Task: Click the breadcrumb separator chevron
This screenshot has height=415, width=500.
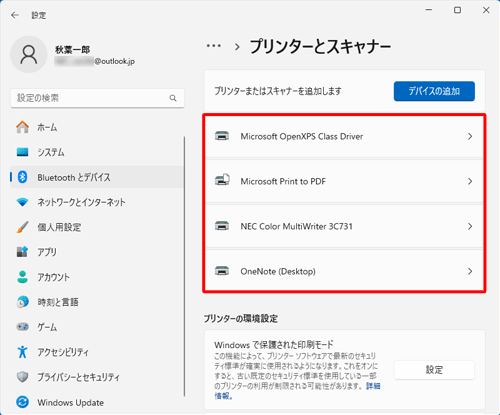Action: pos(237,47)
